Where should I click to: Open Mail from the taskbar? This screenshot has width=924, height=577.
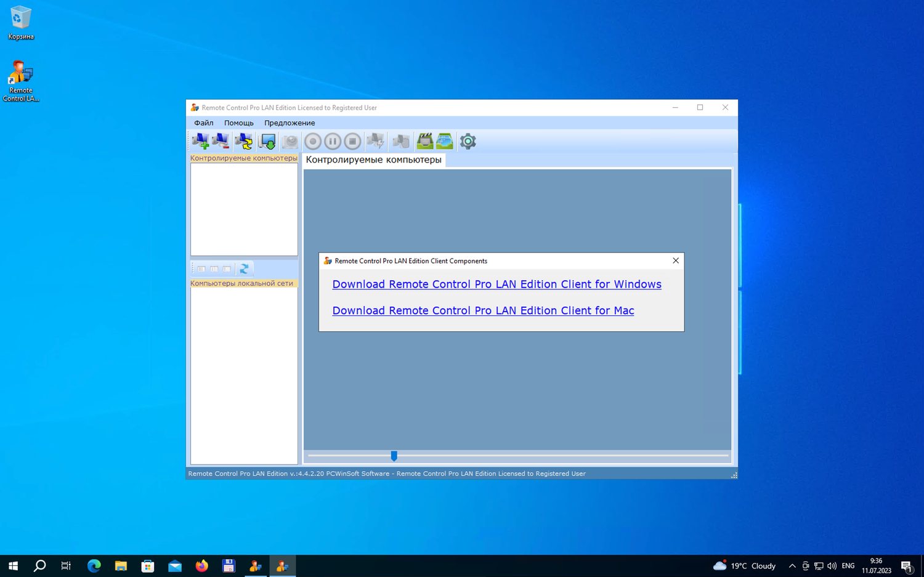pyautogui.click(x=175, y=566)
